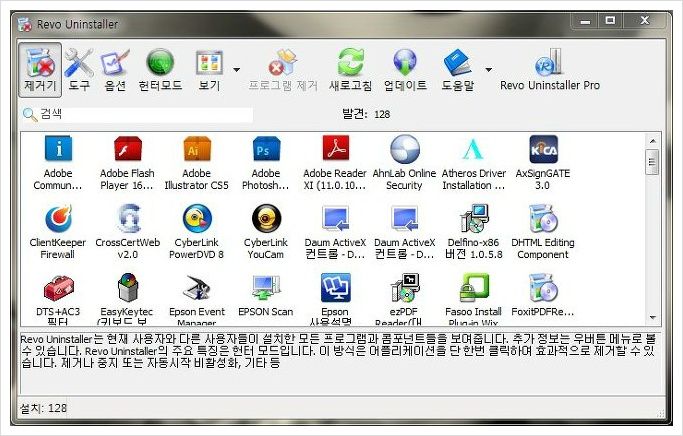Open the 도구 (Tools) toolbar icon

[79, 70]
